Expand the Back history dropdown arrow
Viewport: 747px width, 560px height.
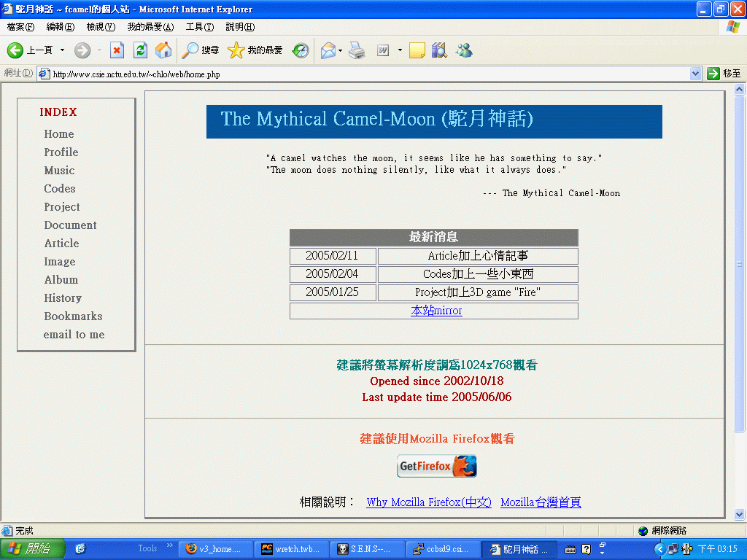62,50
